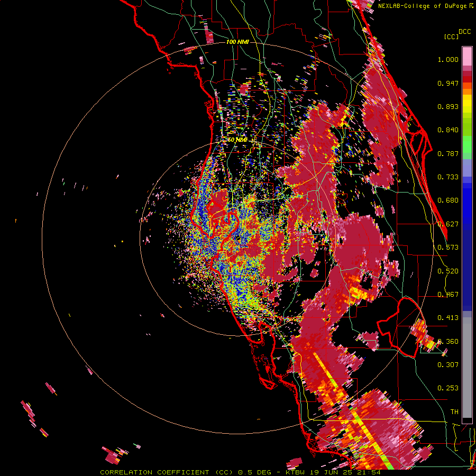Click the TH threshold label

(x=454, y=412)
